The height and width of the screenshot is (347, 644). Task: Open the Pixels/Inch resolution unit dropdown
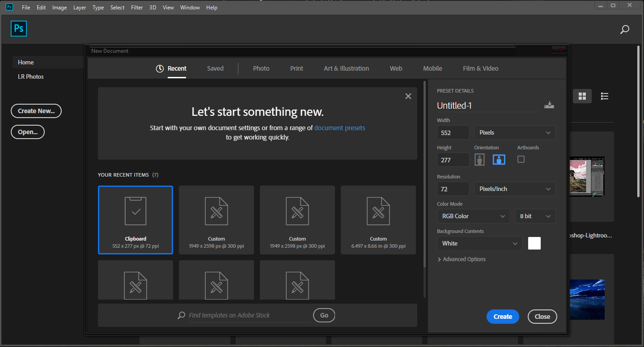515,189
